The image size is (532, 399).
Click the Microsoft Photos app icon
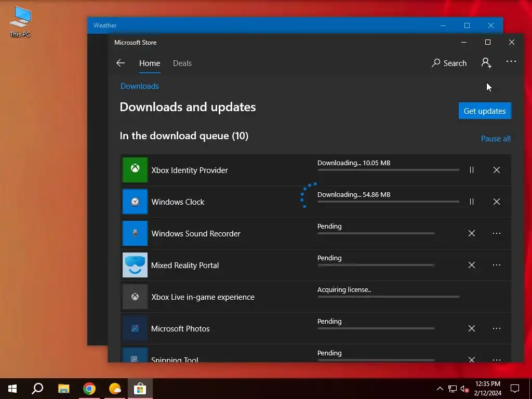coord(135,328)
